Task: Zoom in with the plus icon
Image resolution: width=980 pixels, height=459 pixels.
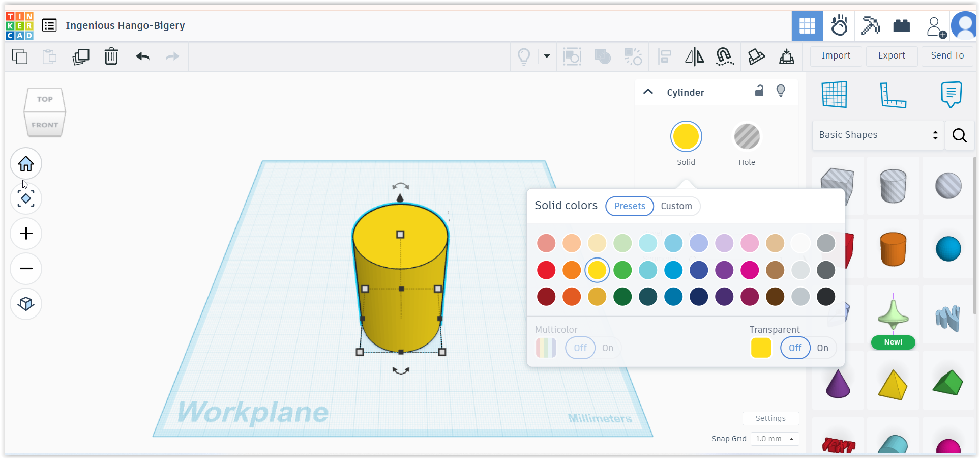Action: (x=26, y=234)
